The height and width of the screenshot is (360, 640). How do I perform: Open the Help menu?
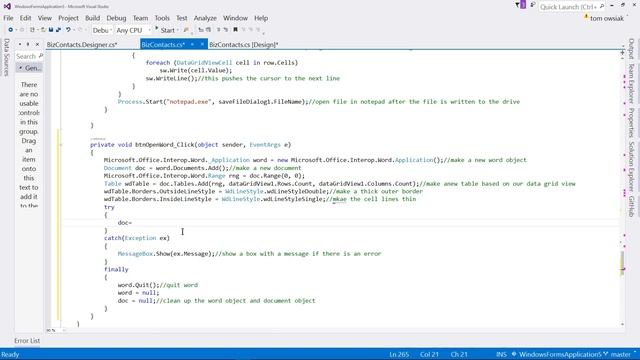click(261, 18)
